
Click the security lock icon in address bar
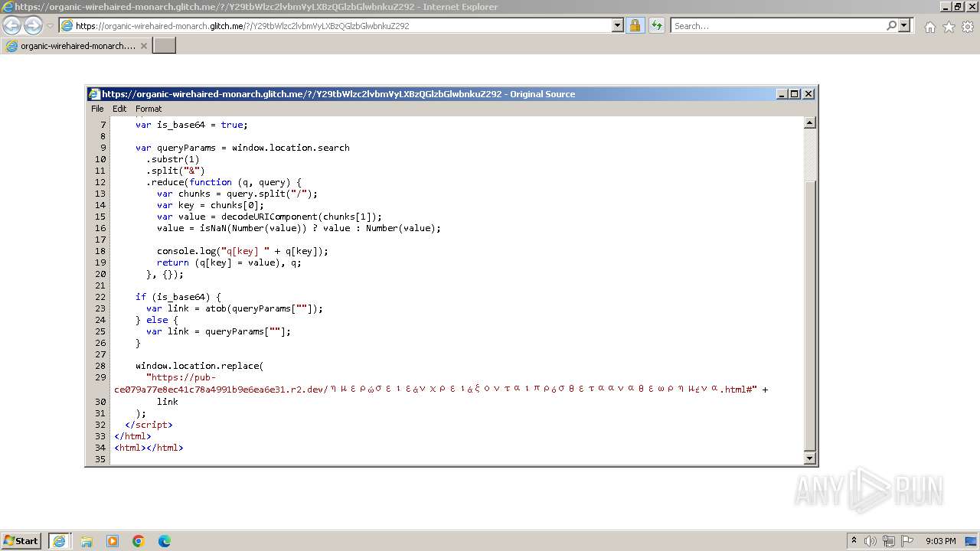point(635,25)
